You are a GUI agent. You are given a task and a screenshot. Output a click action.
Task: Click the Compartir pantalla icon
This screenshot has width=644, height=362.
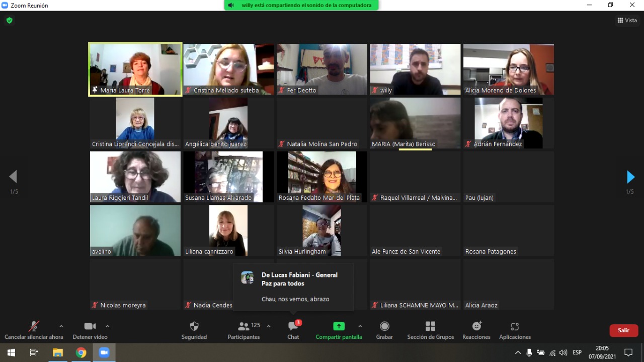click(x=339, y=327)
